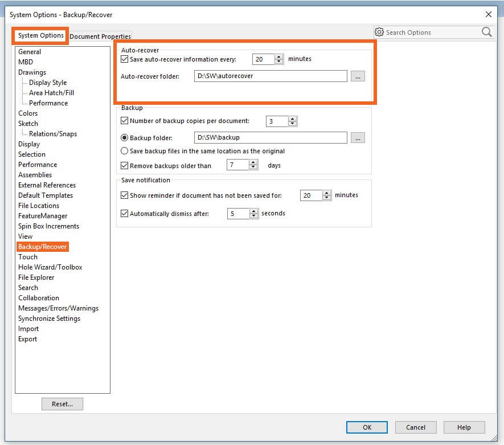Select Save backup files in same location
The height and width of the screenshot is (445, 504).
coord(125,151)
